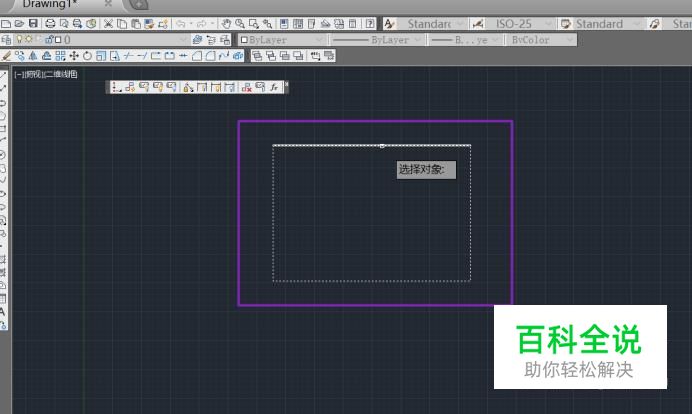Click the Layer Previous icon

[x=211, y=40]
